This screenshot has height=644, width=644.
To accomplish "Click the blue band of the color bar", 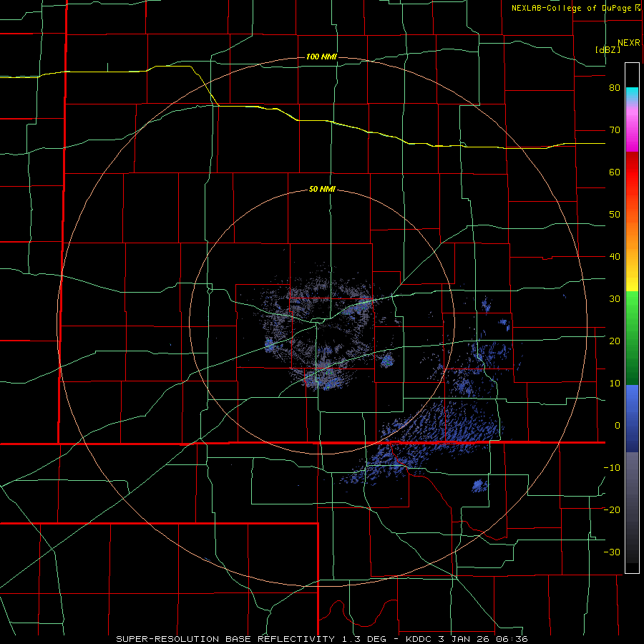I will (632, 418).
